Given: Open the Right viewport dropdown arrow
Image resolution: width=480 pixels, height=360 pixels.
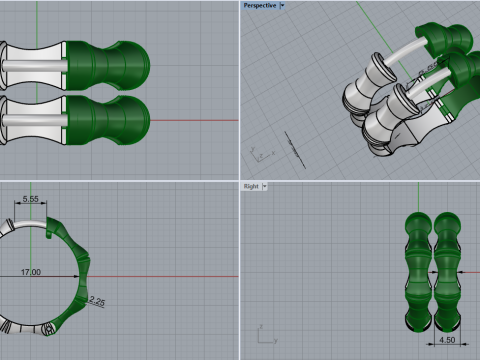Looking at the screenshot, I should click(265, 186).
